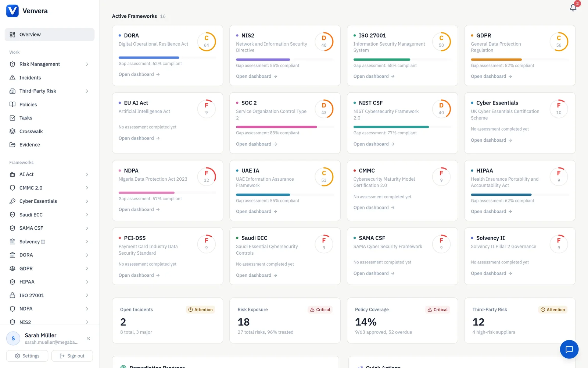Open dashboard for PCI-DSS card
Screen dimensions: 588x368
(x=139, y=275)
